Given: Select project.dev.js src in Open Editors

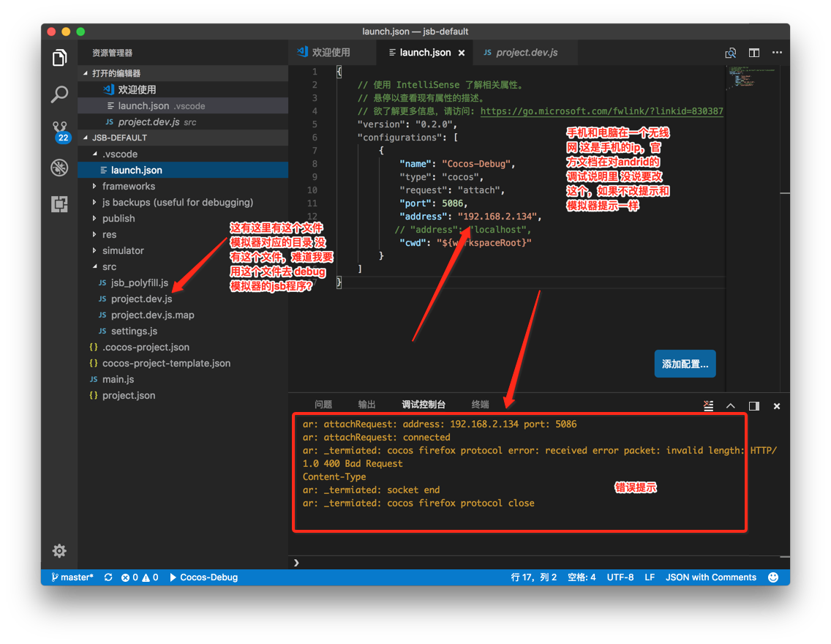Looking at the screenshot, I should 183,122.
